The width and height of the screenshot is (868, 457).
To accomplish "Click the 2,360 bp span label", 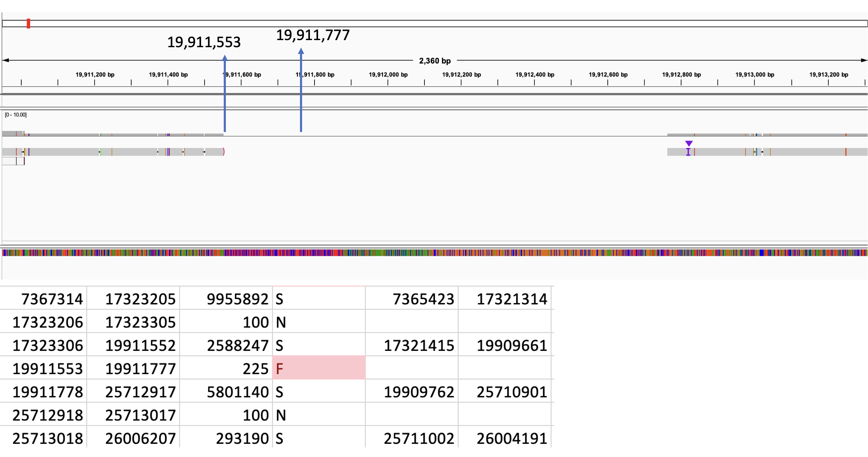I will pos(434,61).
